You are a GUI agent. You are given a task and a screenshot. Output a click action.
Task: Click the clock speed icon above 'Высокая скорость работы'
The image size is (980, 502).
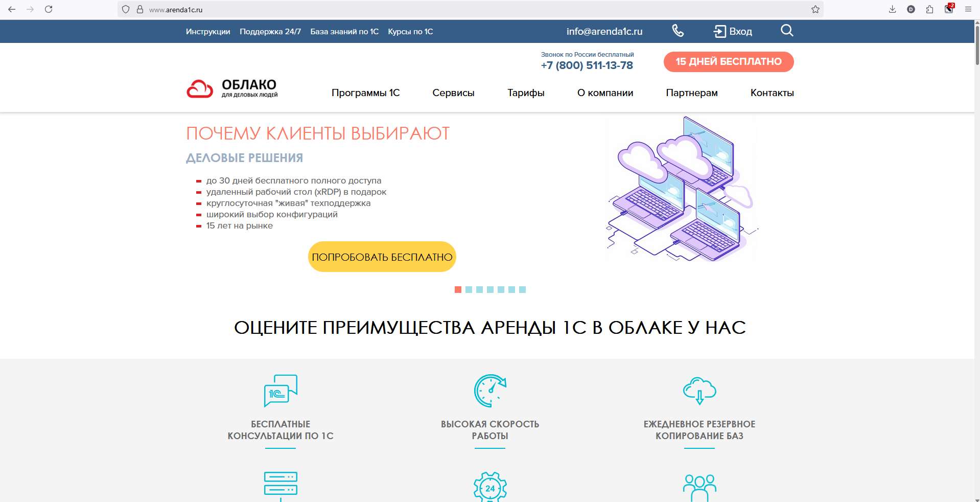coord(489,391)
